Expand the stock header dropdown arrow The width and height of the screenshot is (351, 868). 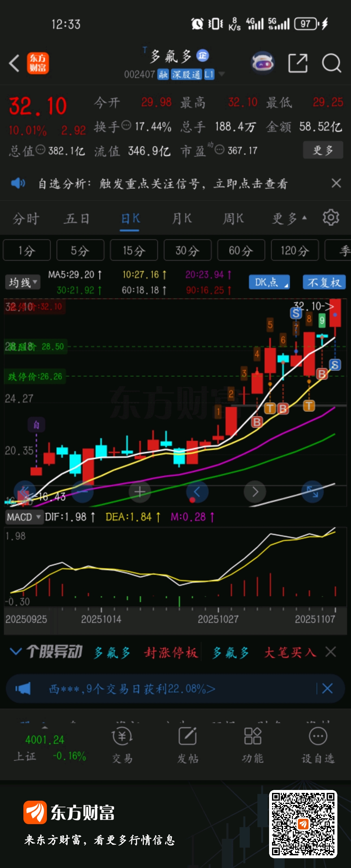pos(221,74)
